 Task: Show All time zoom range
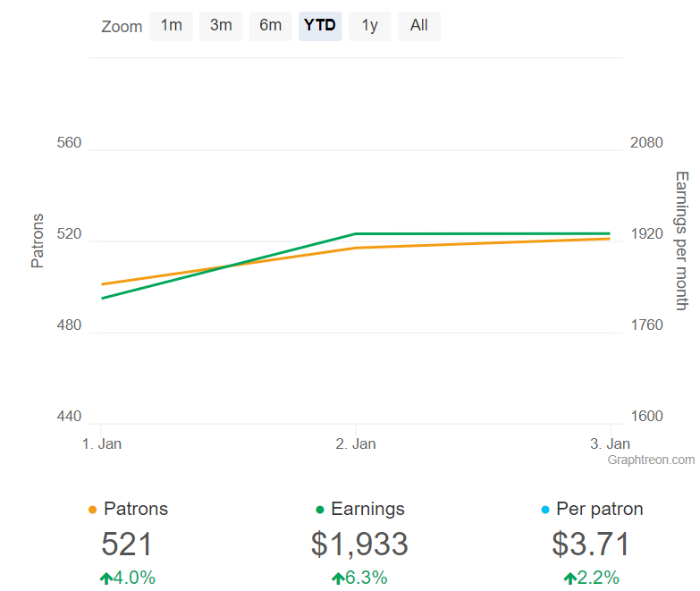click(419, 26)
